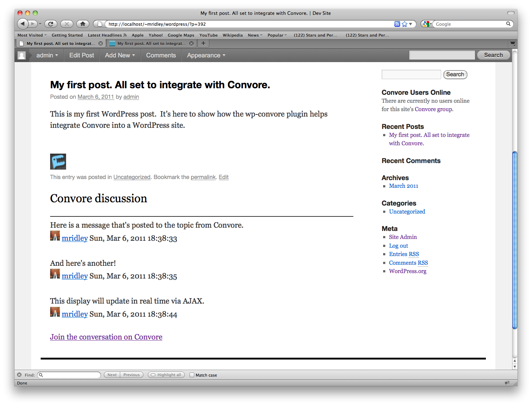Screen dimensions: 532x406
Task: Enable the Match case checkbox
Action: pos(192,375)
